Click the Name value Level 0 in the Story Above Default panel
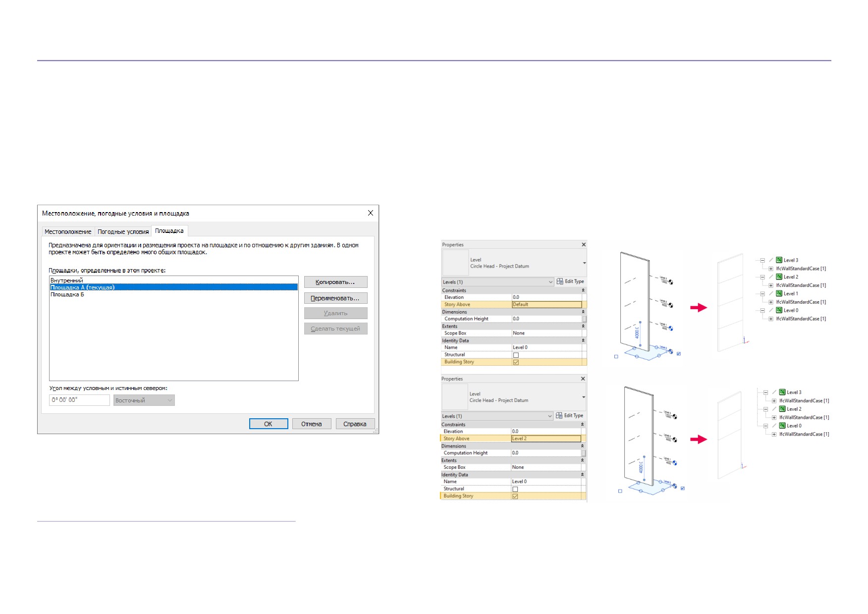This screenshot has width=868, height=614. tap(547, 347)
